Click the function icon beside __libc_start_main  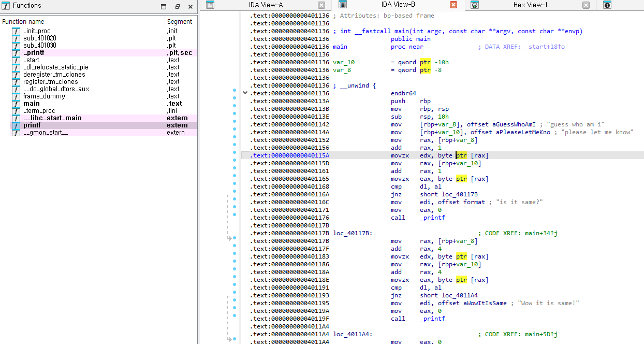coord(16,118)
